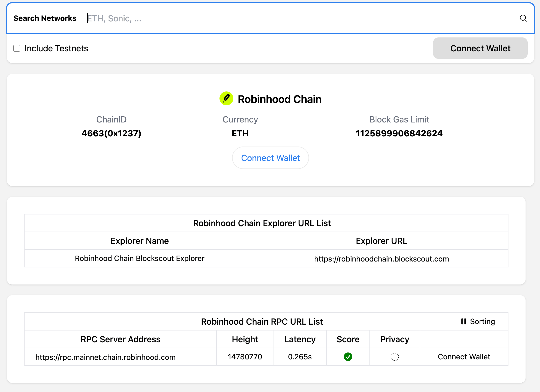Click the gray Connect Wallet button at top
This screenshot has width=540, height=392.
(480, 48)
